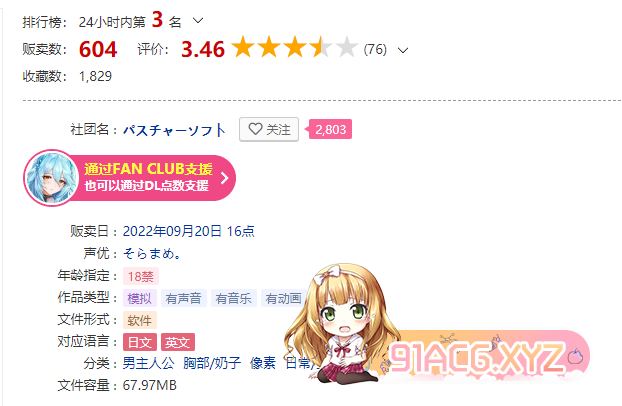Choose the 英文 language tag

pos(178,342)
